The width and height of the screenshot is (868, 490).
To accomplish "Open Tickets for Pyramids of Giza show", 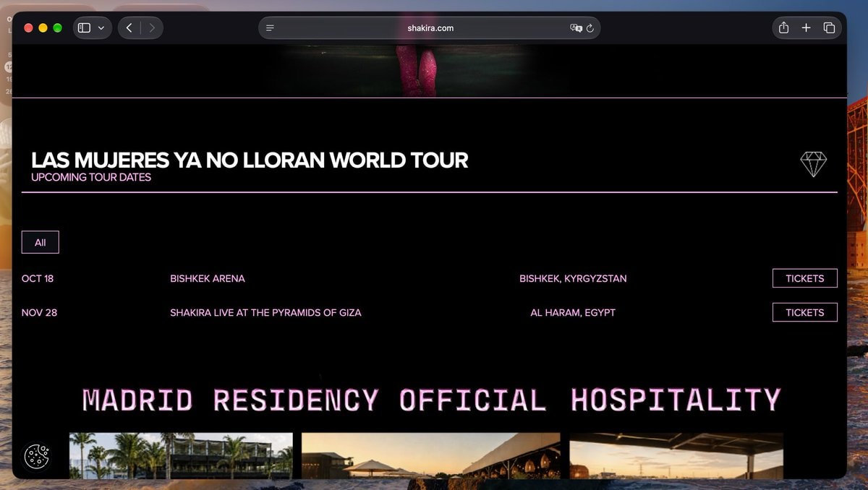I will coord(805,312).
